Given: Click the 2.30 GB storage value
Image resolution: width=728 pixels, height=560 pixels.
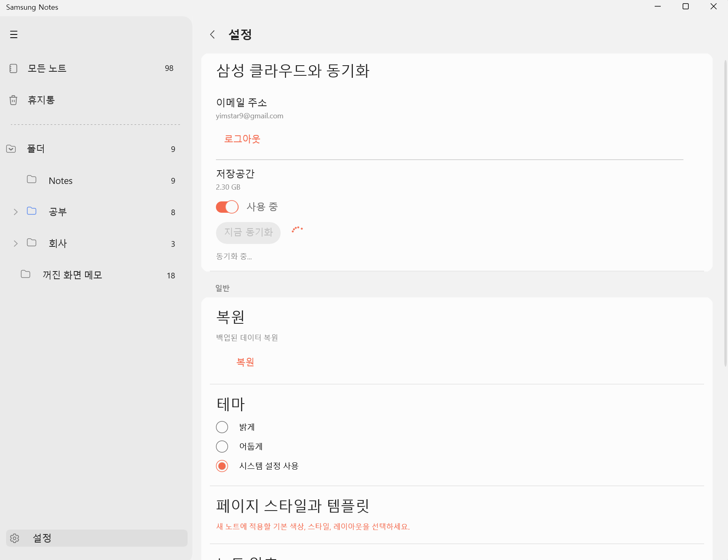Looking at the screenshot, I should [x=228, y=187].
